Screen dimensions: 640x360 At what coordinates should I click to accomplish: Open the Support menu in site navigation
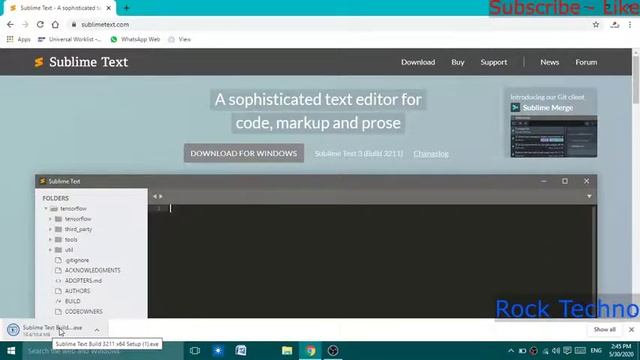(493, 62)
